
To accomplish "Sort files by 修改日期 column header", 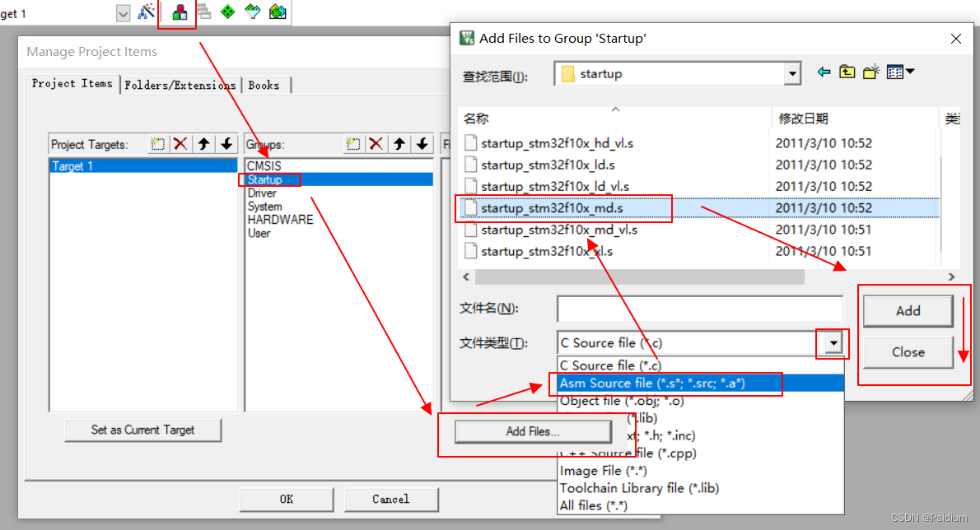I will (x=855, y=119).
